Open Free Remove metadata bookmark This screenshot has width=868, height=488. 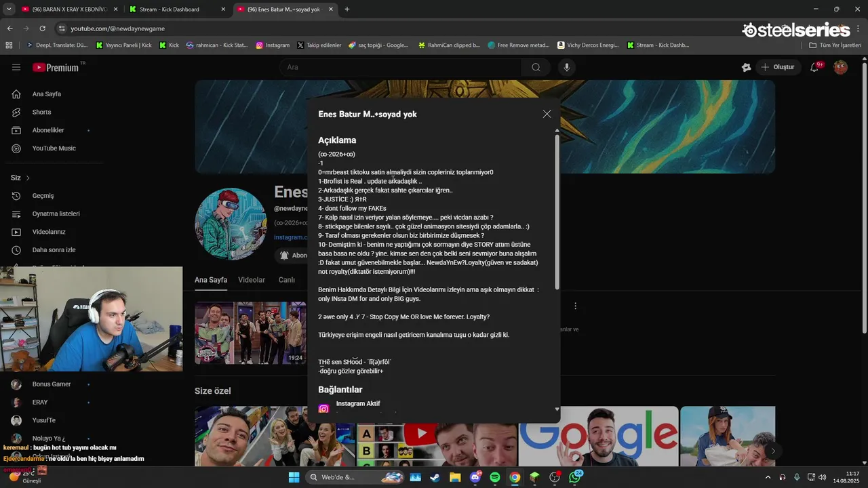[519, 45]
